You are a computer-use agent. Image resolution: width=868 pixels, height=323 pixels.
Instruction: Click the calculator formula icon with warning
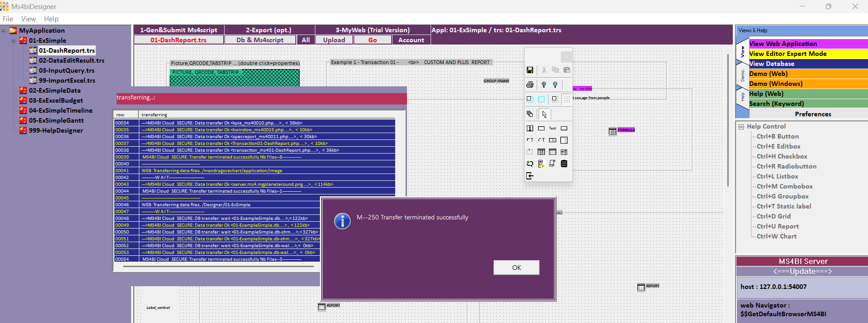click(541, 164)
